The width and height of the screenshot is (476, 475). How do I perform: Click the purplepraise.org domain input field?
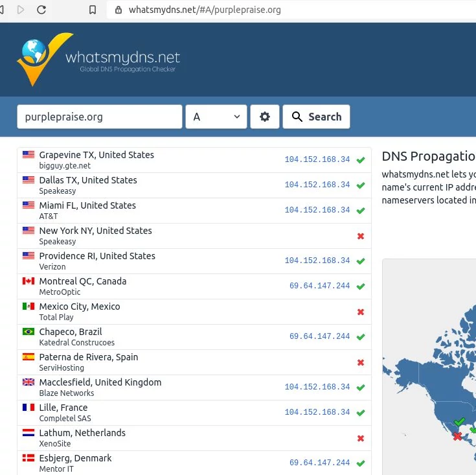(x=99, y=117)
